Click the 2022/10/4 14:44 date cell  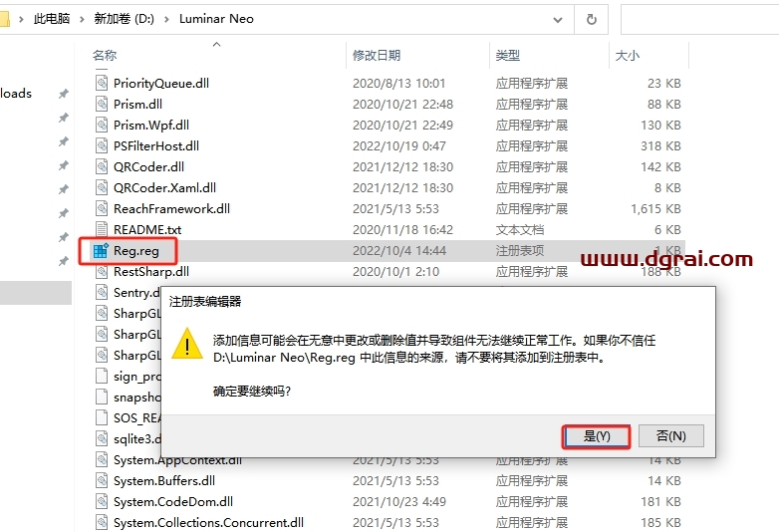(399, 250)
